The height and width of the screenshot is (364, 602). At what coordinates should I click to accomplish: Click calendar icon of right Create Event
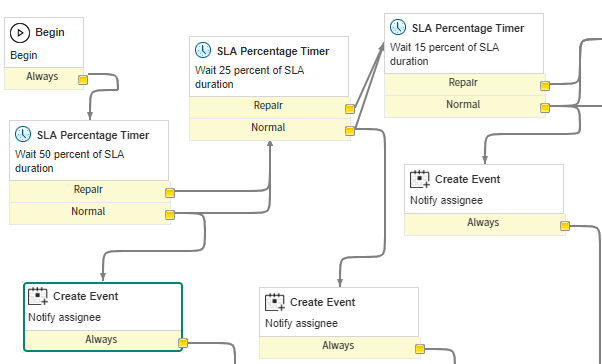420,179
